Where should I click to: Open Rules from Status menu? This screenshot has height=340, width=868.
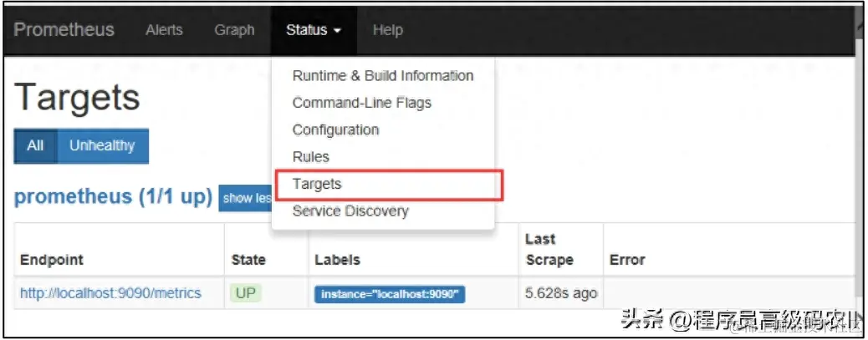[x=382, y=157]
